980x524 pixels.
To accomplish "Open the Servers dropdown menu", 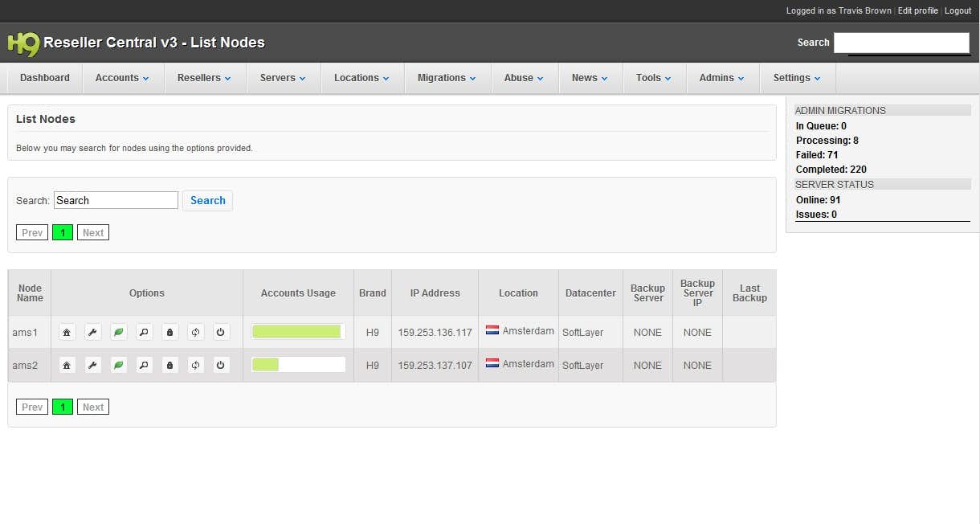I will pos(283,78).
